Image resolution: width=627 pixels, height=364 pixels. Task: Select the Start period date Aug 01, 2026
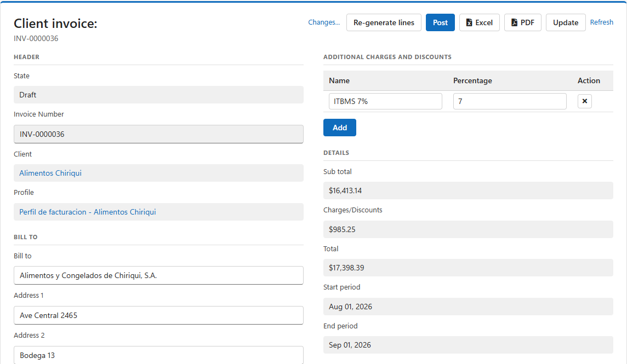tap(468, 307)
